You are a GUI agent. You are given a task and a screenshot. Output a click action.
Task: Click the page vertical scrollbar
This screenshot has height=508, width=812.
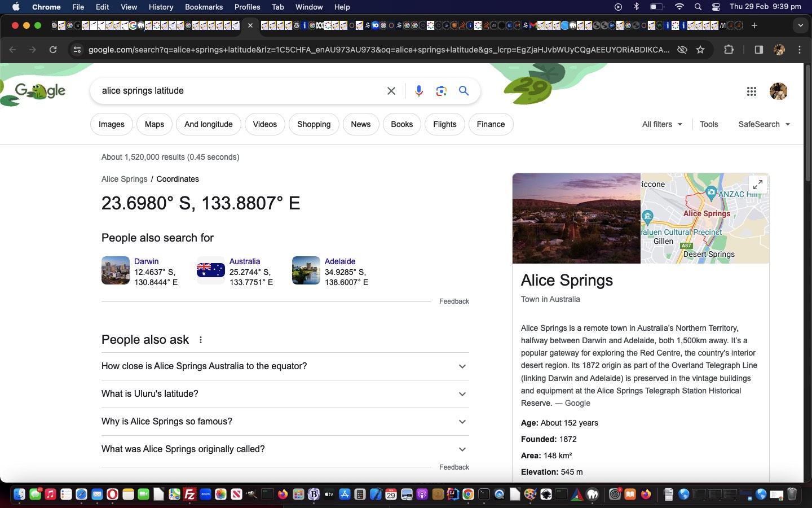[x=807, y=123]
